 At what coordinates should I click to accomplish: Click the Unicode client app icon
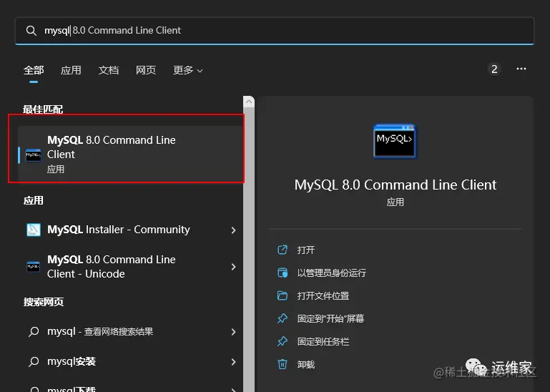34,267
